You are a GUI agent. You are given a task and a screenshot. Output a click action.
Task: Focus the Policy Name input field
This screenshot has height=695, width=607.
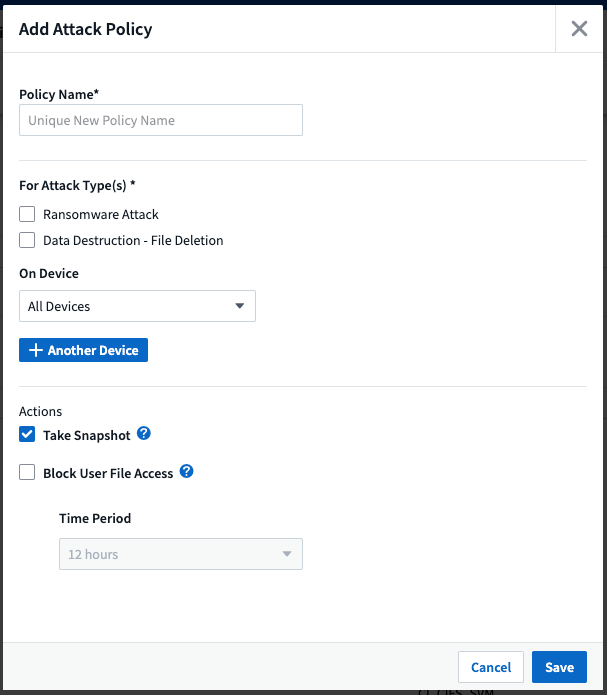[161, 120]
